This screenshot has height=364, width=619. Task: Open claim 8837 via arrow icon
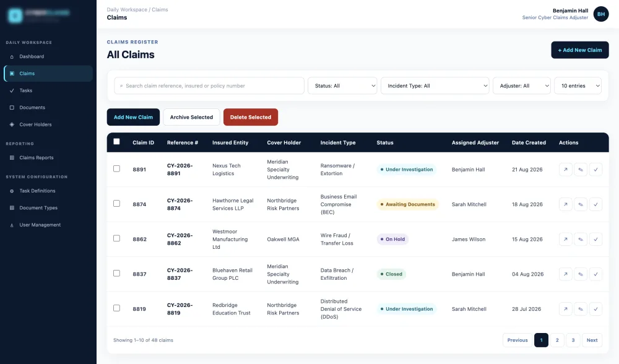coord(565,274)
